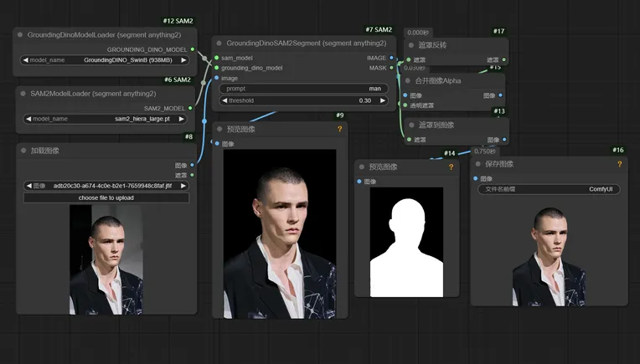Toggle collapse dot on the 遮罩反转 node
Image resolution: width=640 pixels, height=364 pixels.
tap(408, 44)
